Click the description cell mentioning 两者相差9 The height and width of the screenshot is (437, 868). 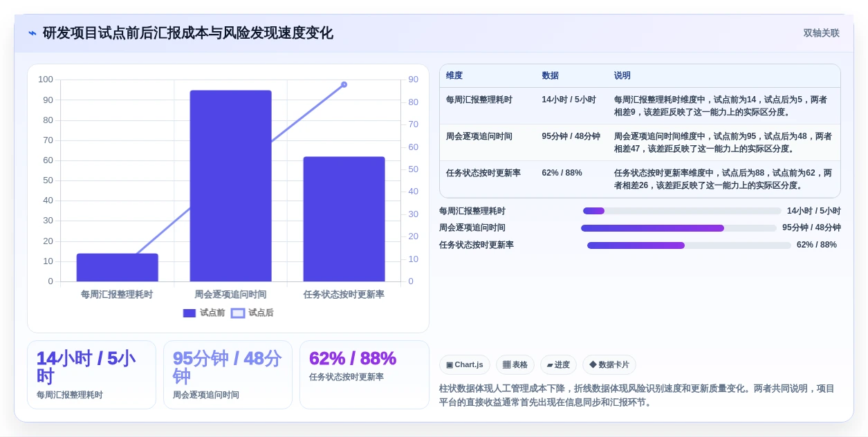tap(721, 106)
